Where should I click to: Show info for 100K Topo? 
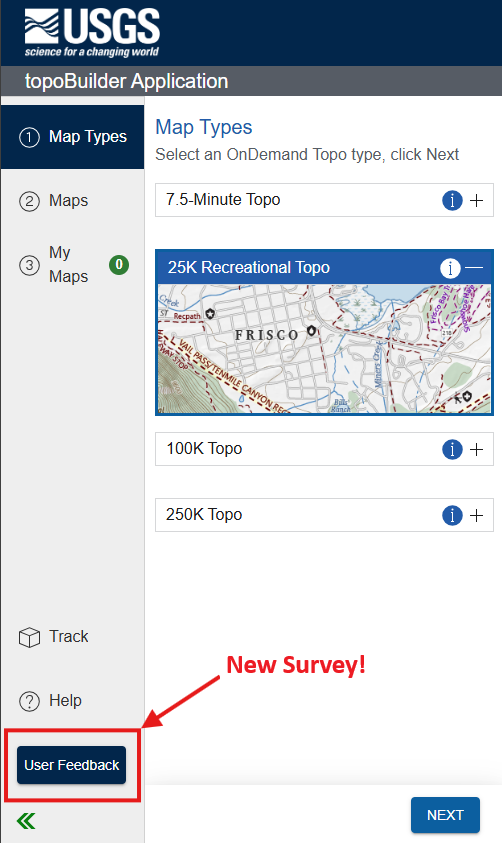tap(452, 449)
